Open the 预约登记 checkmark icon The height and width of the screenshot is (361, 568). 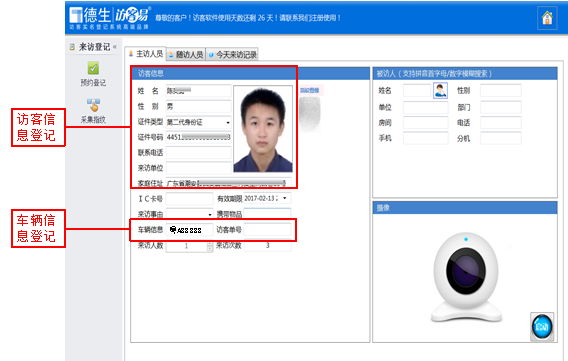tap(93, 68)
